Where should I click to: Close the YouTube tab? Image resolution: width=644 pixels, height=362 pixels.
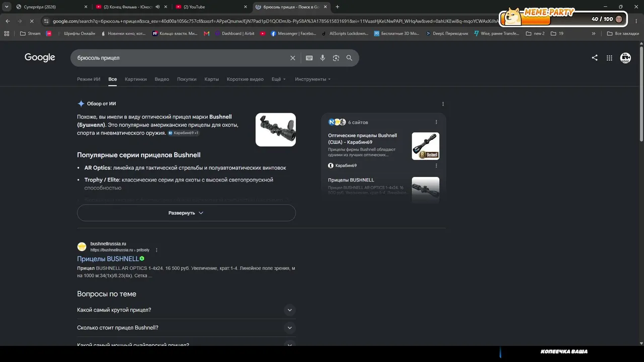pyautogui.click(x=245, y=7)
